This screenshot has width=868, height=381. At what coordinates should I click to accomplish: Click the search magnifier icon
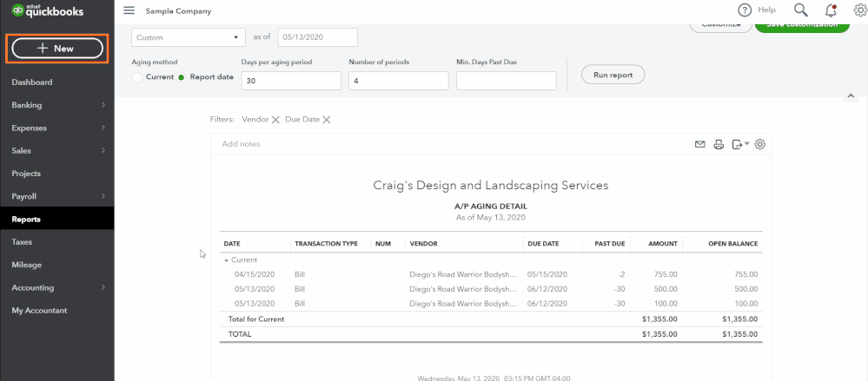coord(800,10)
